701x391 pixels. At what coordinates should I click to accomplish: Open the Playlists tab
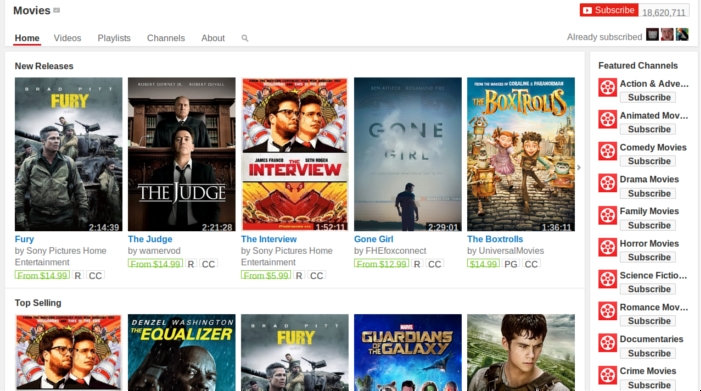point(114,38)
